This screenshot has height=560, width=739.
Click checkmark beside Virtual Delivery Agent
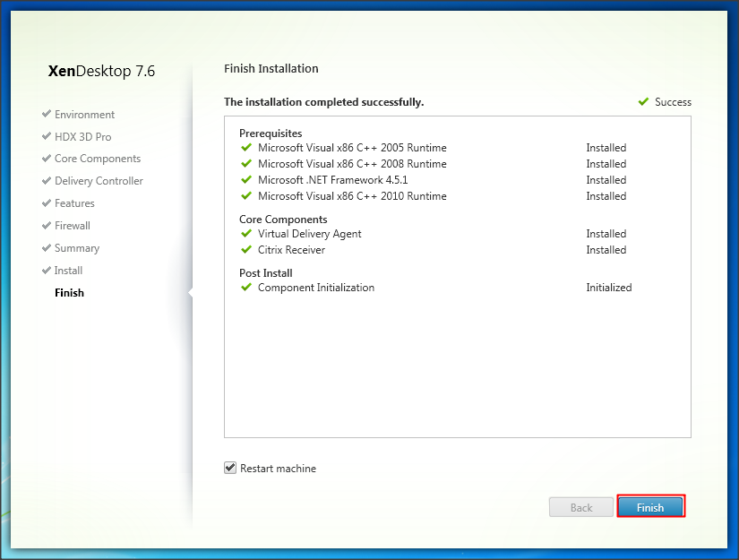pyautogui.click(x=246, y=234)
